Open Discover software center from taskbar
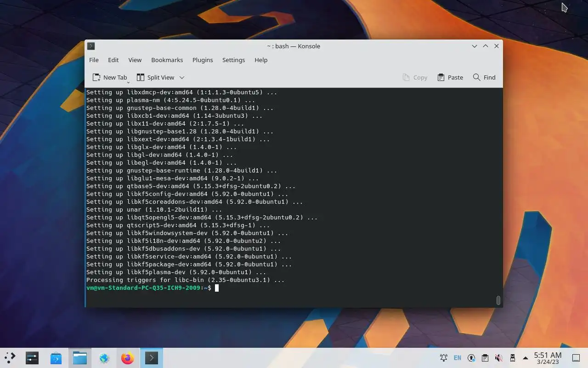The width and height of the screenshot is (588, 368). (56, 358)
